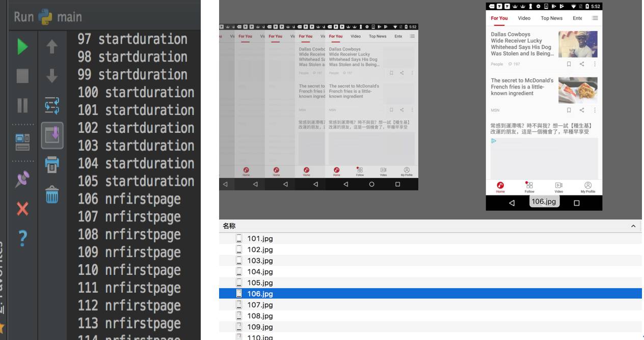
Task: Click the French fries article thumbnail
Action: pos(578,90)
